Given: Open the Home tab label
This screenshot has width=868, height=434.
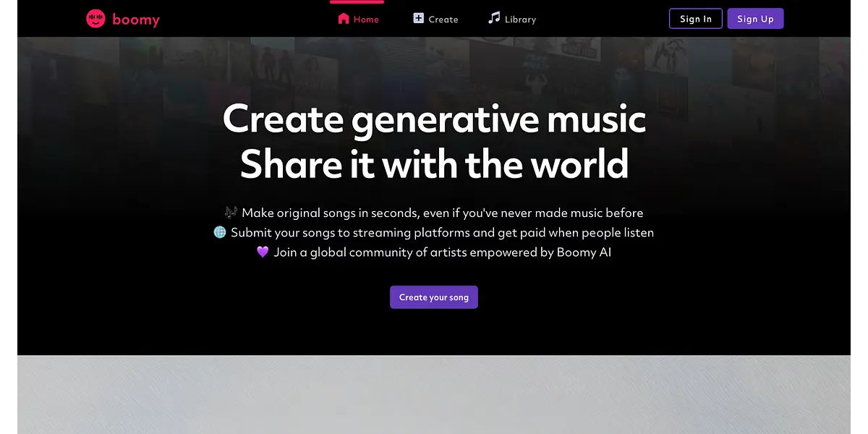Looking at the screenshot, I should click(366, 20).
